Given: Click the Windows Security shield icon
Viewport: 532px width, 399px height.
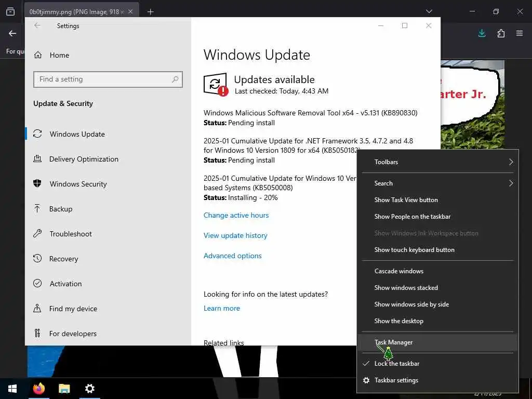Looking at the screenshot, I should click(37, 183).
